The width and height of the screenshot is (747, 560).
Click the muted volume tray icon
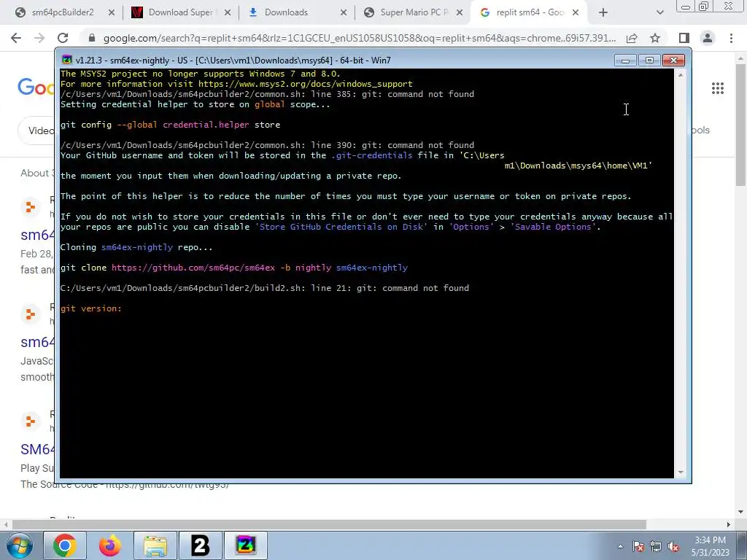pos(673,546)
